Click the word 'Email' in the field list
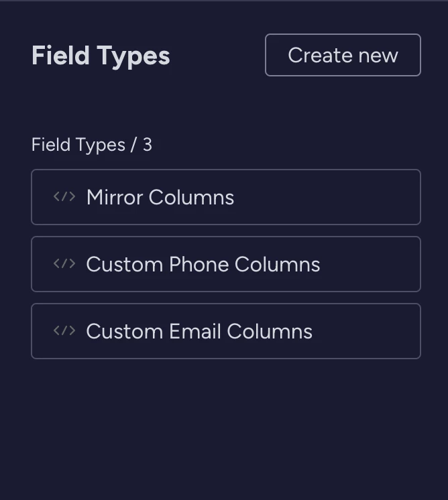Screen dimensions: 448x500 tap(195, 331)
